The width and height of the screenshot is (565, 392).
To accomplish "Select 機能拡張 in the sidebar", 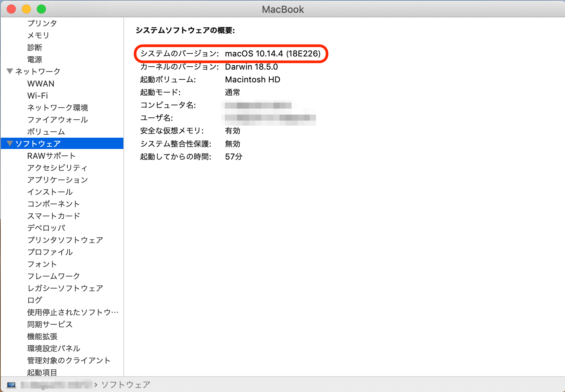I will pyautogui.click(x=42, y=336).
